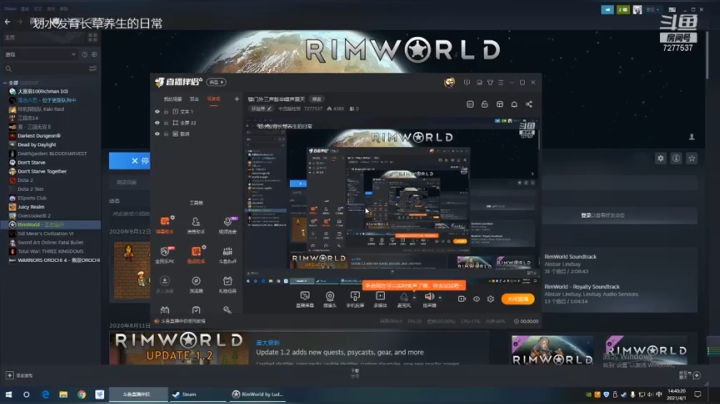Screen dimensions: 720x404
Task: Add a new scene with plus
Action: [x=236, y=99]
